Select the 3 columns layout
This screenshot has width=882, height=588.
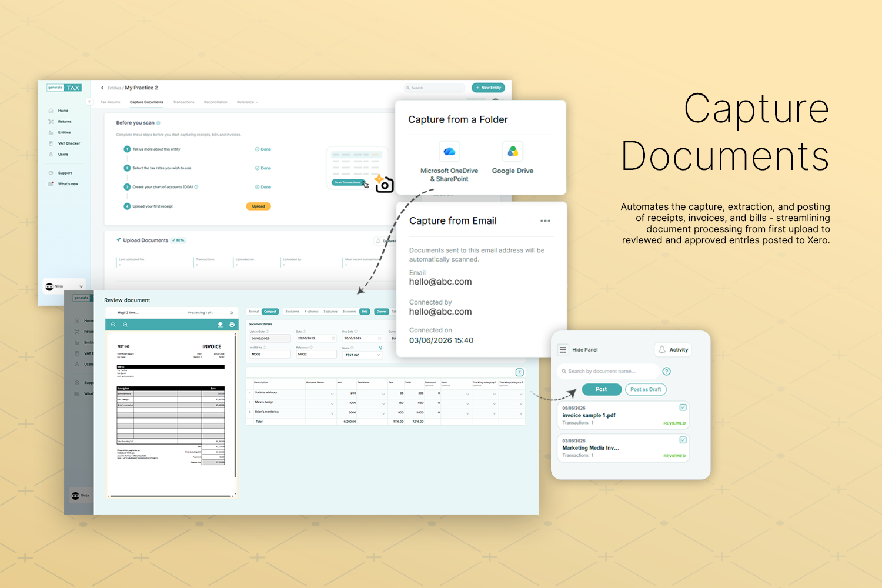[x=292, y=312]
